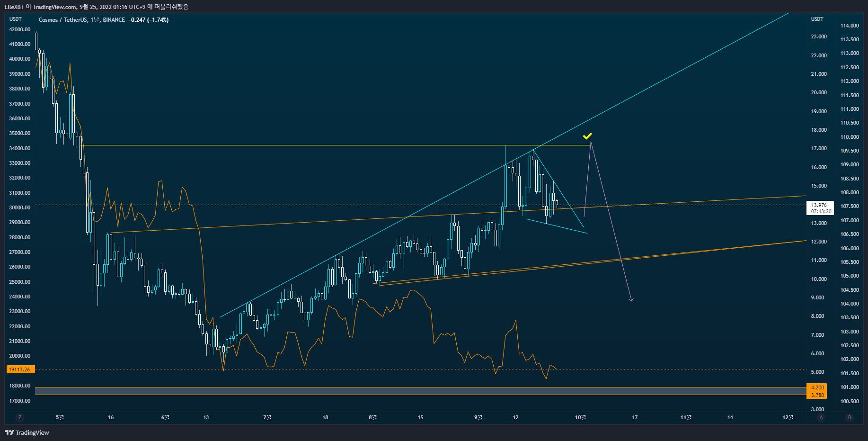Click the right axis USDT currency label
Image resolution: width=868 pixels, height=441 pixels.
click(x=817, y=19)
